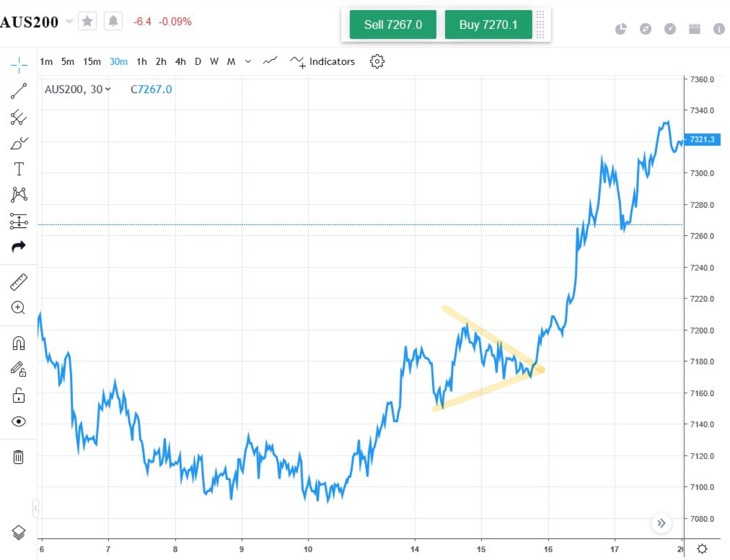Expand more timeframe options chevron
Viewport: 730px width, 560px height.
[248, 62]
